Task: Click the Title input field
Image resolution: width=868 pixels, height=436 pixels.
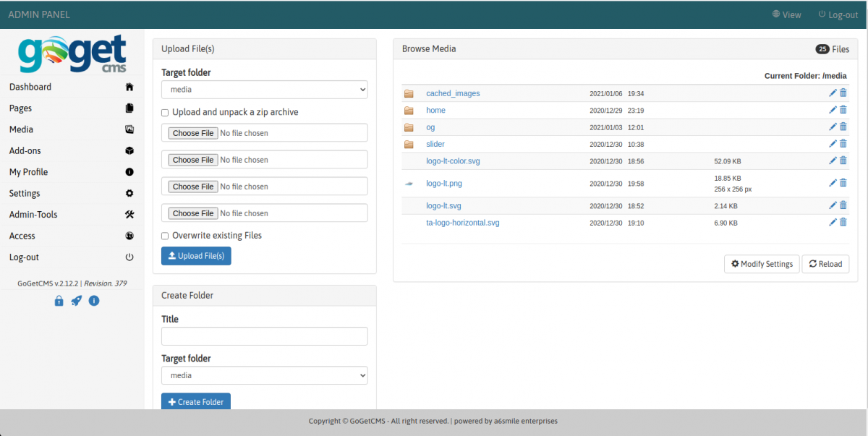Action: pos(264,336)
